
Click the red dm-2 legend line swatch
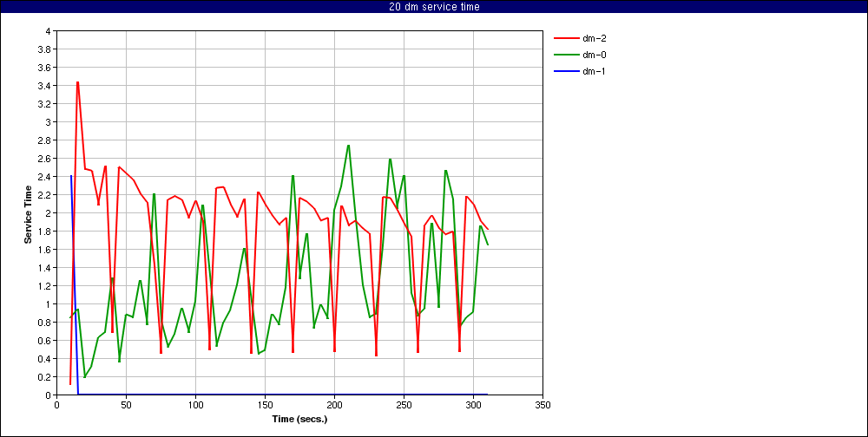[x=566, y=39]
